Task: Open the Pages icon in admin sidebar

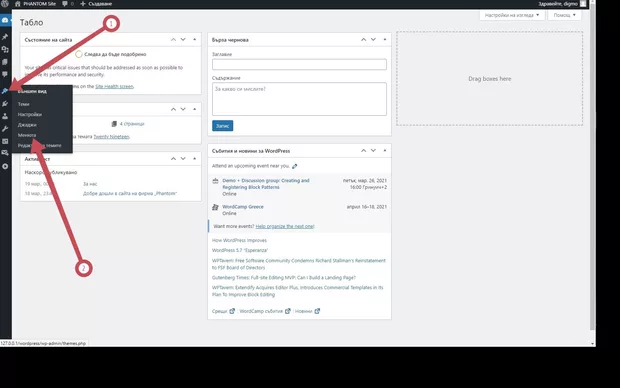Action: (x=5, y=62)
